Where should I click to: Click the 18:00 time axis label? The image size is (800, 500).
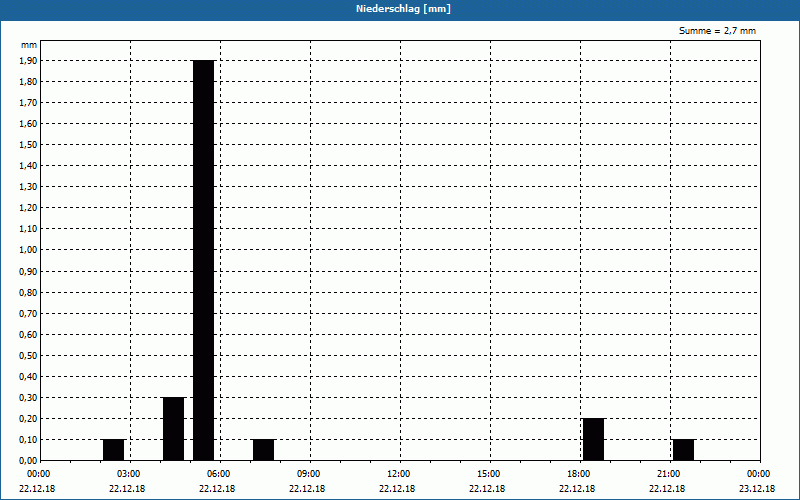coord(579,474)
